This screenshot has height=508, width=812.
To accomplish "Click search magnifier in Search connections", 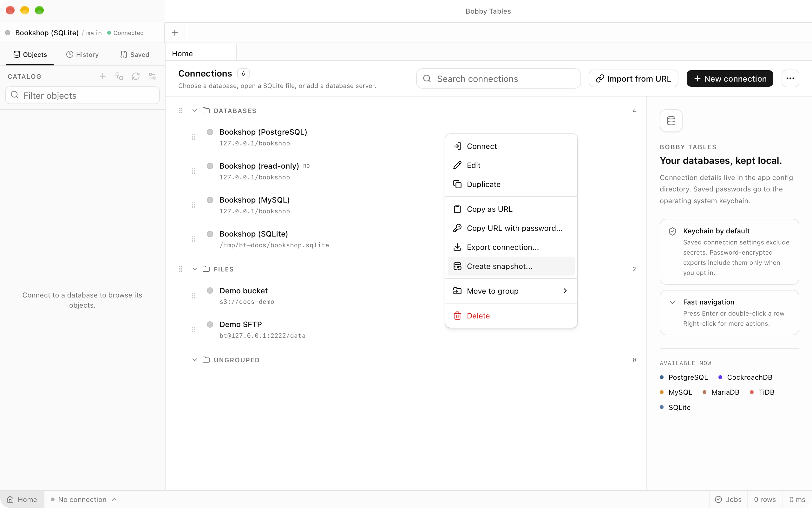I will [x=427, y=78].
